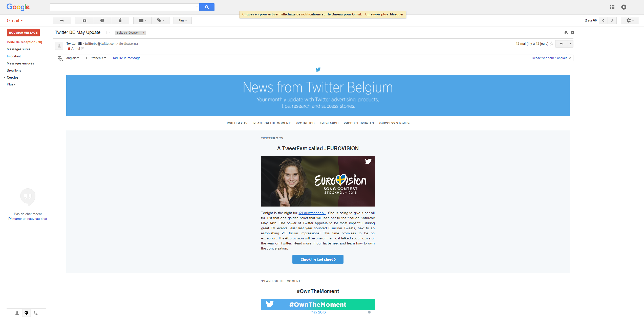Reply using the arrow button
The image size is (644, 317).
[x=562, y=44]
